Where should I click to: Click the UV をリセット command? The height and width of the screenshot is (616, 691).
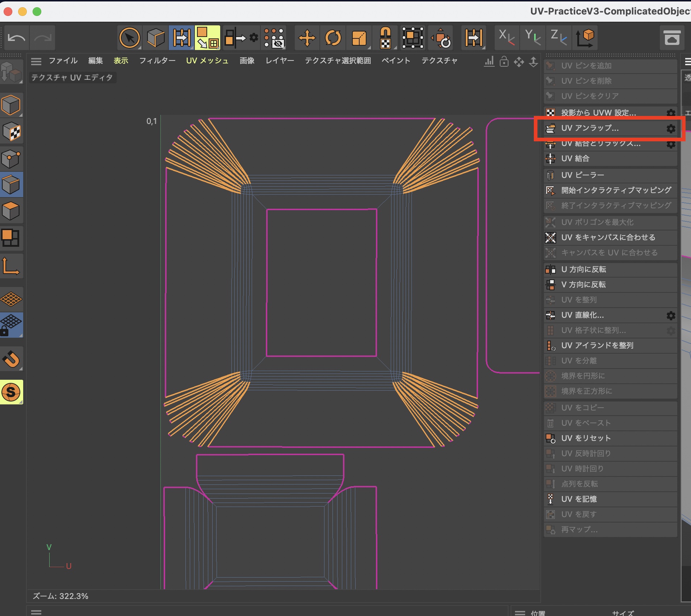[586, 438]
